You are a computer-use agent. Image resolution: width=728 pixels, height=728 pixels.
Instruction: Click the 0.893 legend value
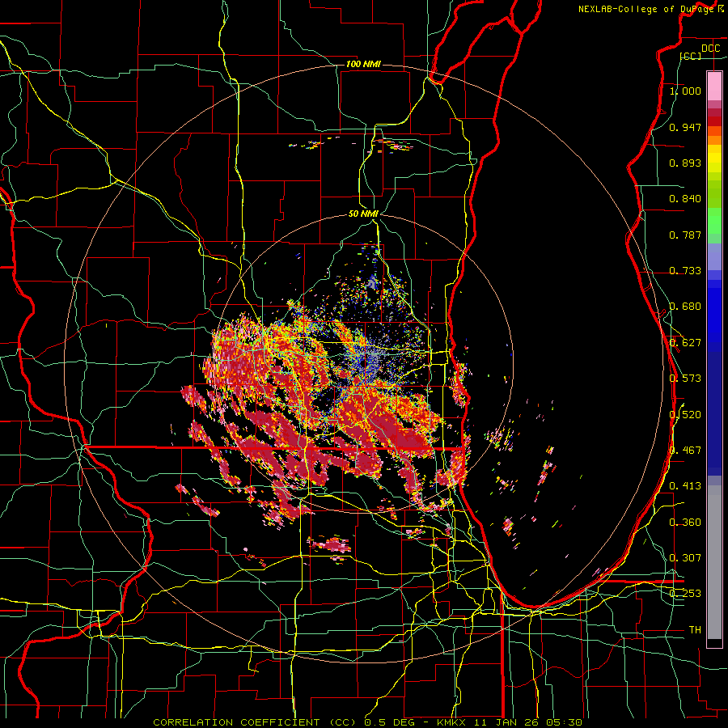click(x=685, y=163)
